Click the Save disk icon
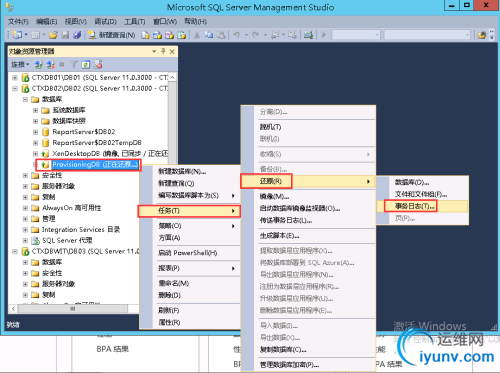 [66, 34]
